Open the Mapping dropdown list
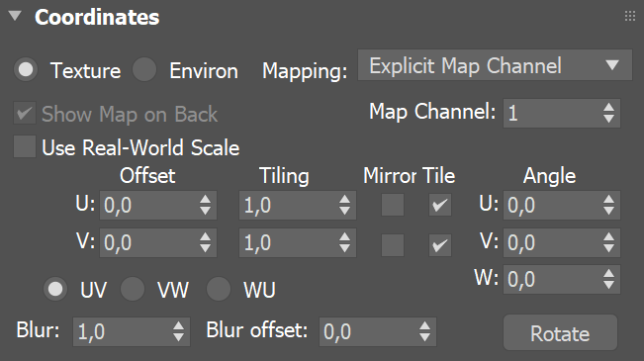This screenshot has width=644, height=361. (495, 65)
